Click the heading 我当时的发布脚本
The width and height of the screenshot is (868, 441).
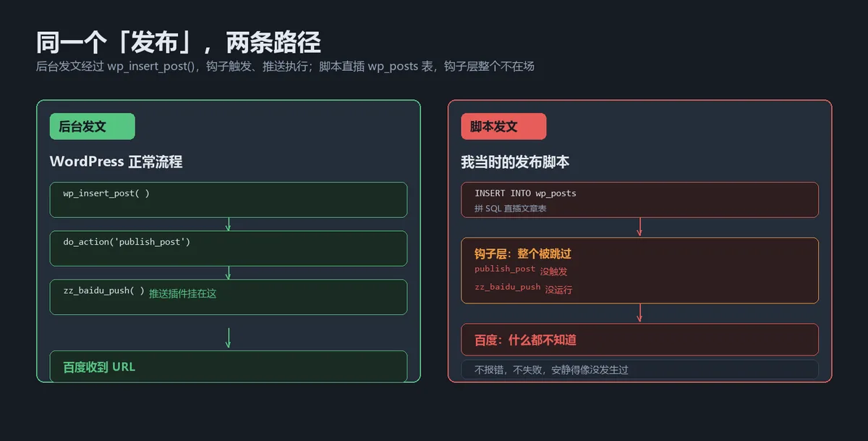515,161
